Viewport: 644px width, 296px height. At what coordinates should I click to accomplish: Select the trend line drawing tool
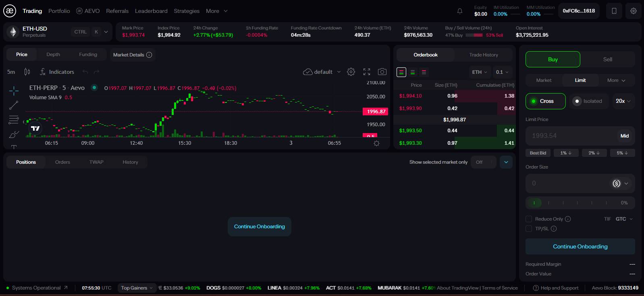(14, 105)
